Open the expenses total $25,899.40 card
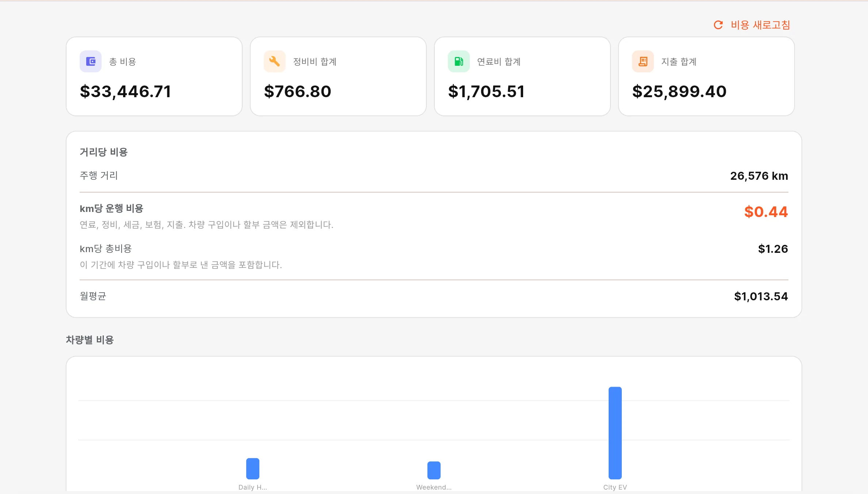This screenshot has width=868, height=494. 707,76
